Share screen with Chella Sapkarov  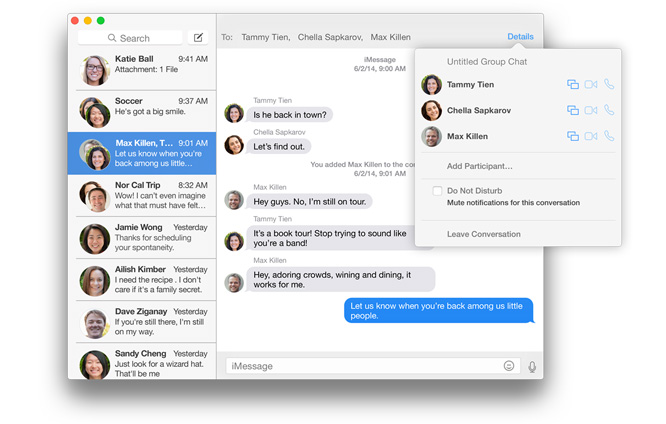(573, 110)
